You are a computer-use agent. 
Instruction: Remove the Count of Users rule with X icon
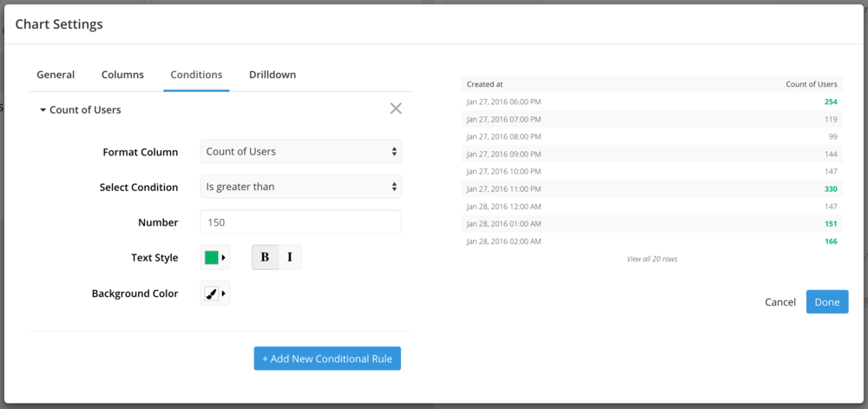(x=396, y=109)
